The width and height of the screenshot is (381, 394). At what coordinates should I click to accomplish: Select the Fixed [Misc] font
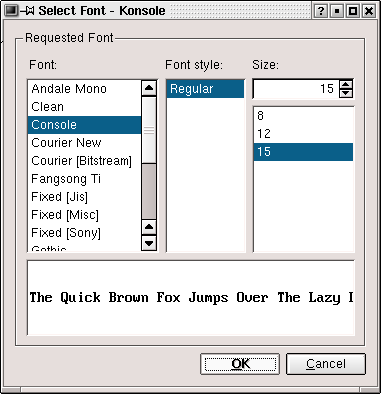84,215
